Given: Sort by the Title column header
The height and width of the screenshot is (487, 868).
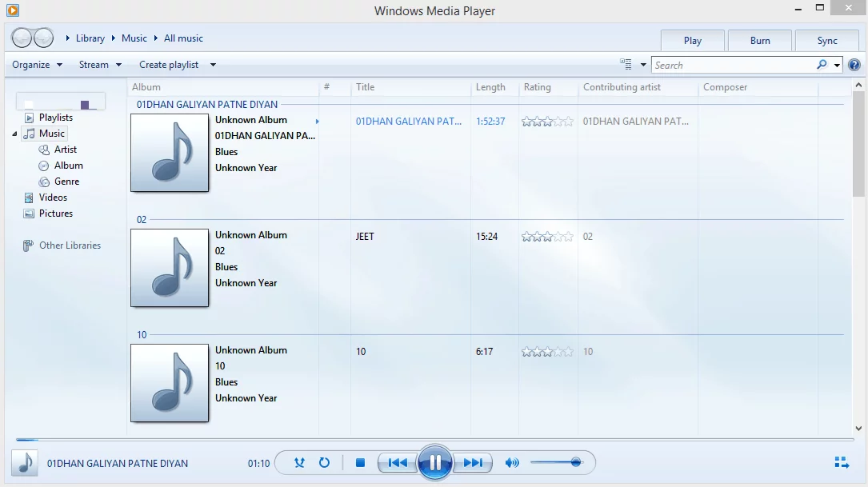Looking at the screenshot, I should 410,87.
